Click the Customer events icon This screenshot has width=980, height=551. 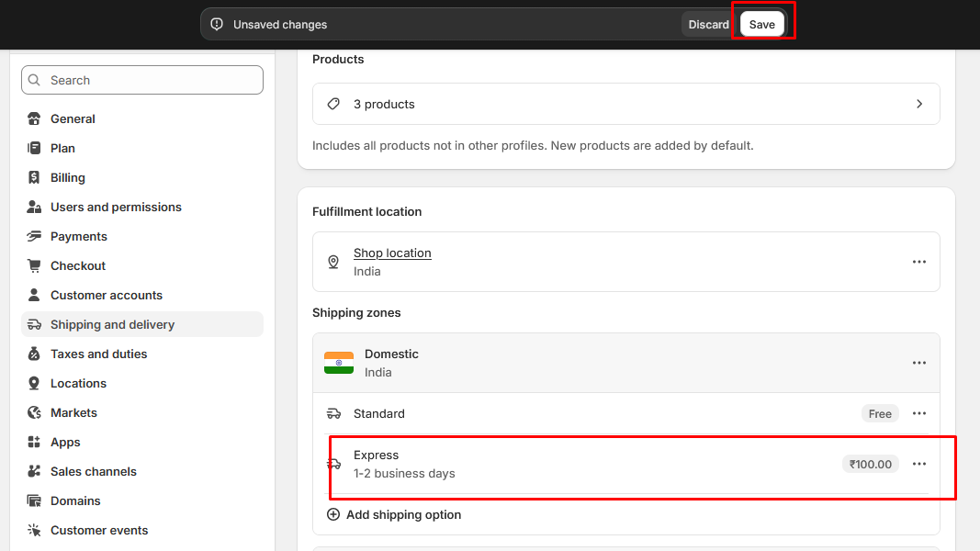pos(34,530)
